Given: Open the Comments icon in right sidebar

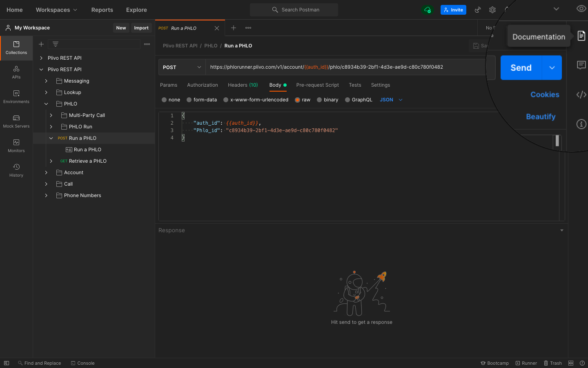Looking at the screenshot, I should tap(581, 65).
